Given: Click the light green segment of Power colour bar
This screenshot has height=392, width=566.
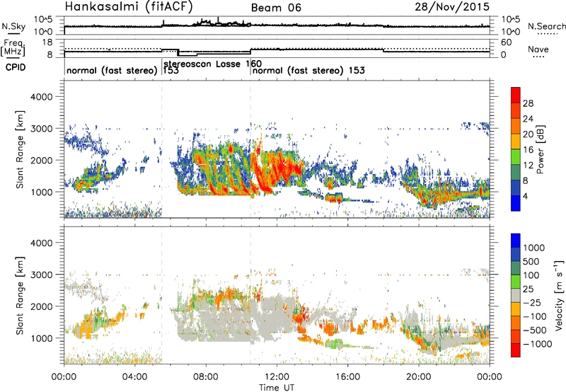Looking at the screenshot, I should tap(516, 157).
